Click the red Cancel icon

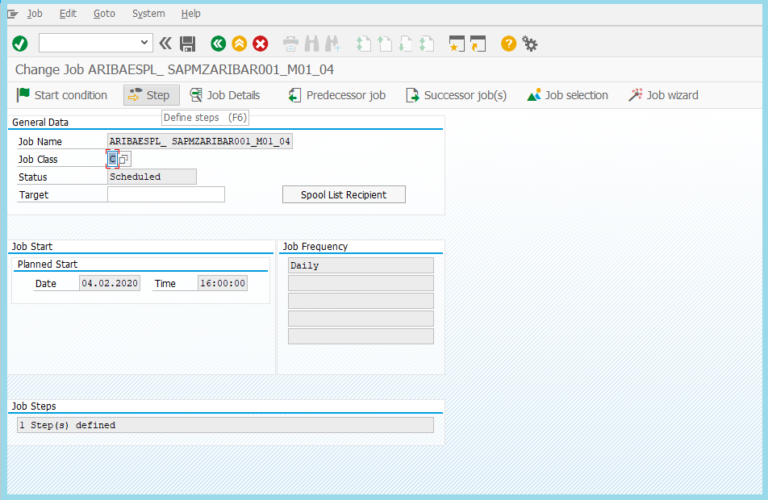[261, 44]
